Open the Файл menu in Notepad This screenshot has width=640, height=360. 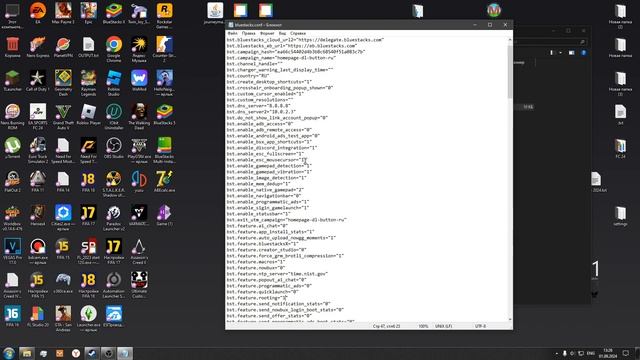coord(232,33)
